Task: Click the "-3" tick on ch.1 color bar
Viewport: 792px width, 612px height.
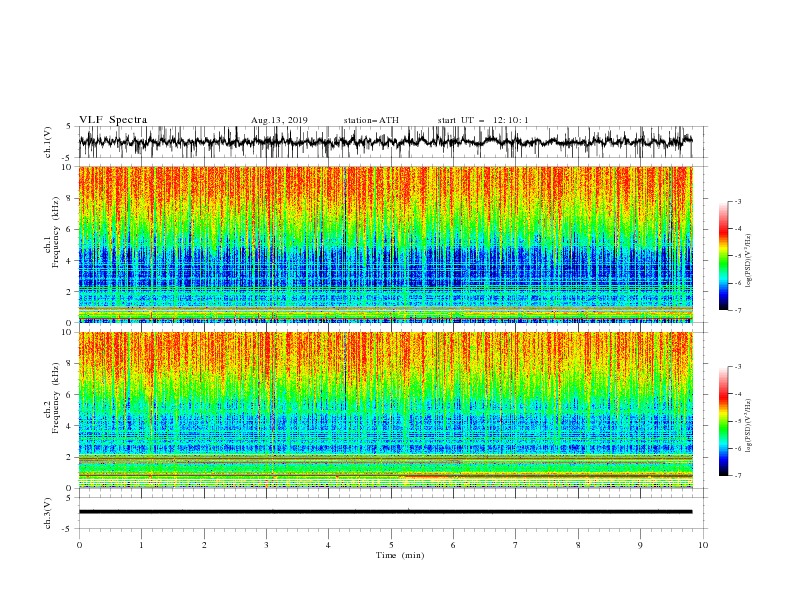Action: (737, 202)
